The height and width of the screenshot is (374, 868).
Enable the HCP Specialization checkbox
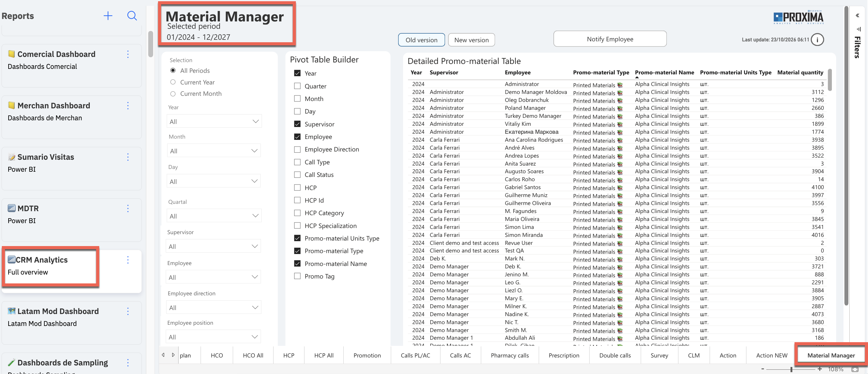[297, 226]
